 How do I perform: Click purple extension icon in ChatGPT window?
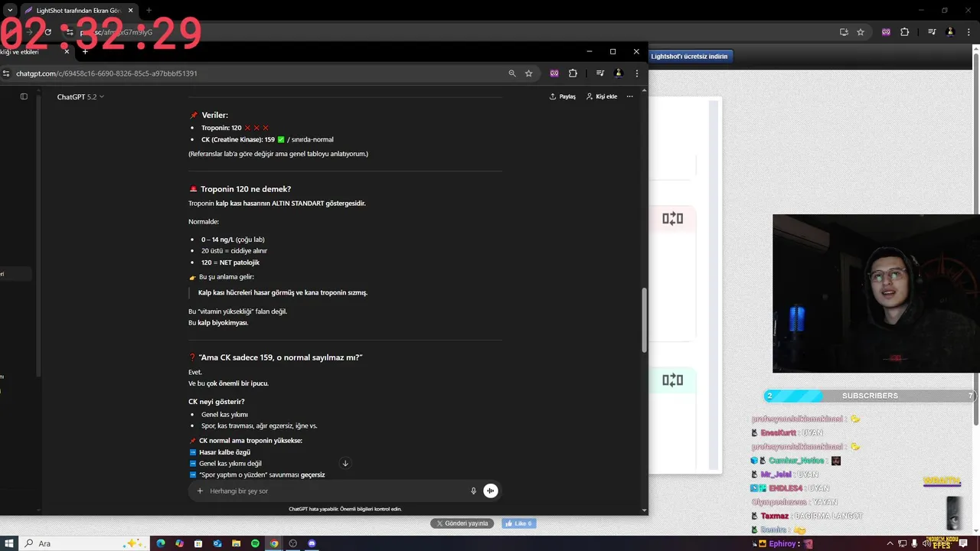pyautogui.click(x=554, y=73)
